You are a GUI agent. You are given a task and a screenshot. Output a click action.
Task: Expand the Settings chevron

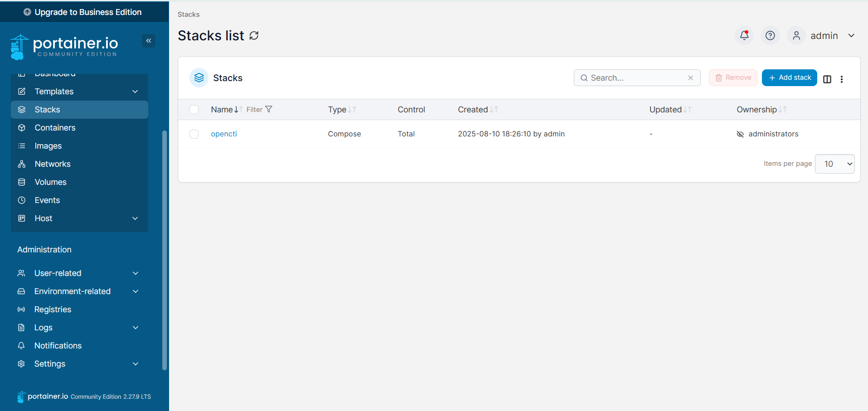[x=136, y=364]
